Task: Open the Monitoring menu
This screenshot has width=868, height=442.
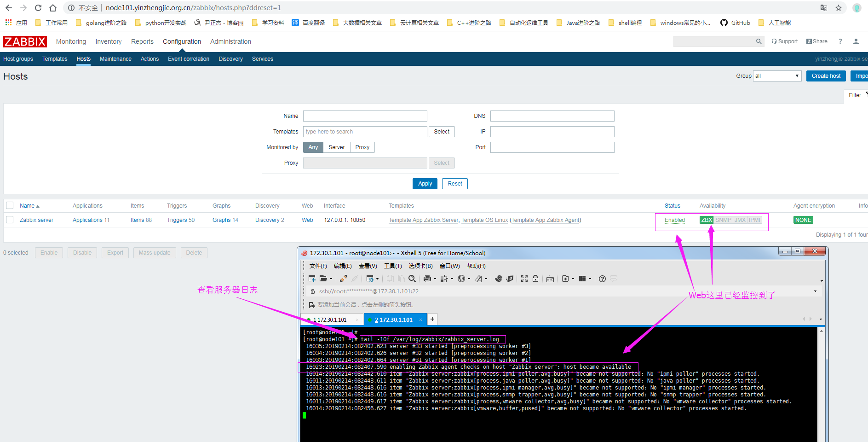Action: [x=71, y=41]
